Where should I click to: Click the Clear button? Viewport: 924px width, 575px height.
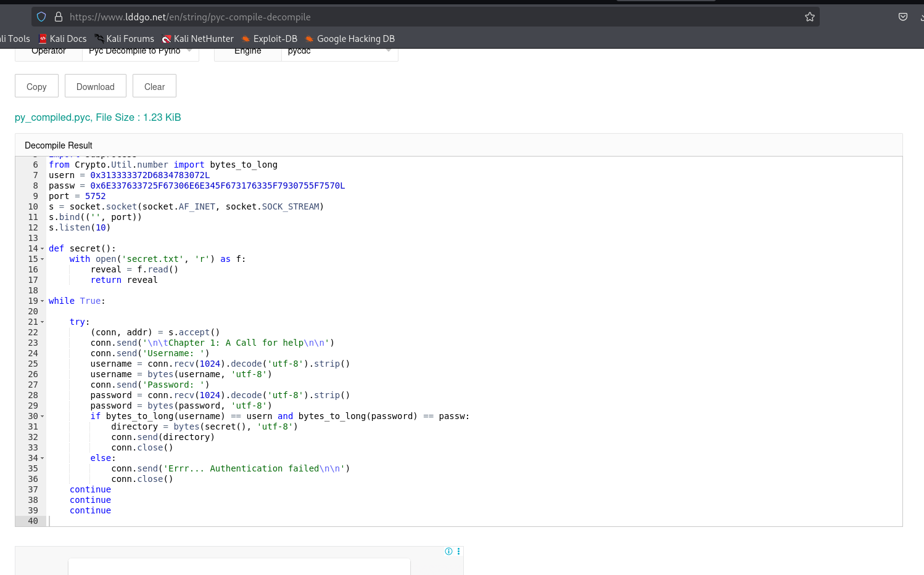click(154, 86)
